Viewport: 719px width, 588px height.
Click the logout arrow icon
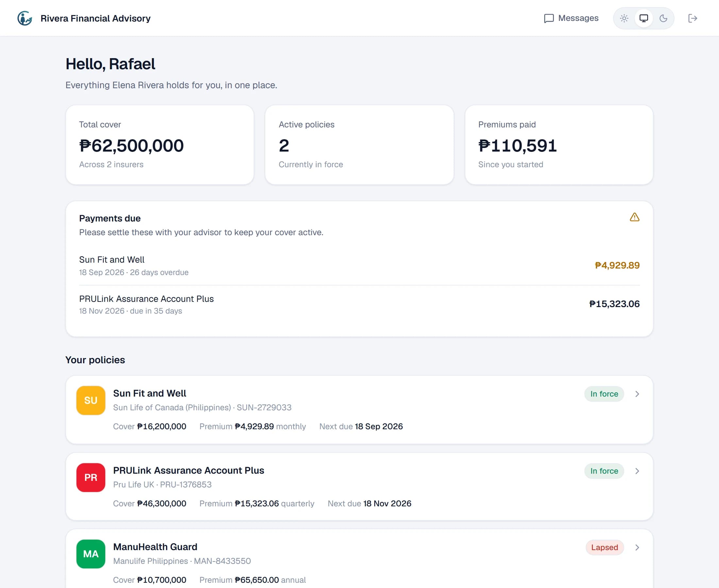693,18
